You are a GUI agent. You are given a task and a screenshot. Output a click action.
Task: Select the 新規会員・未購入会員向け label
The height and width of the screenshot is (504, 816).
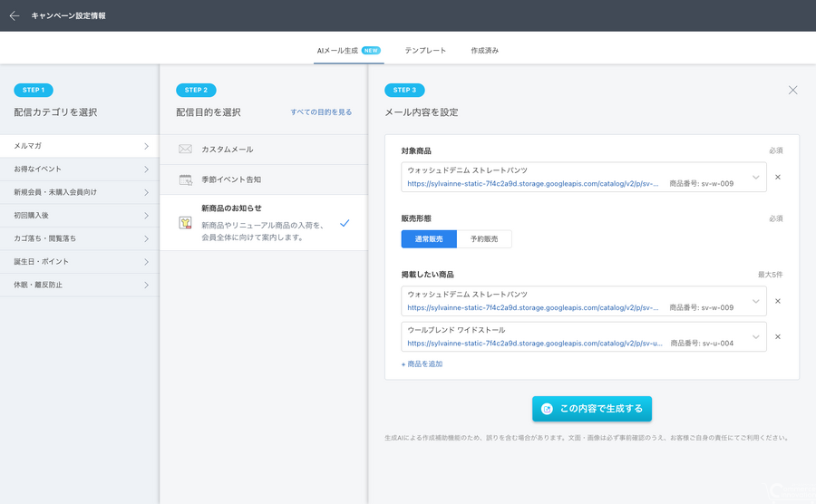point(55,192)
